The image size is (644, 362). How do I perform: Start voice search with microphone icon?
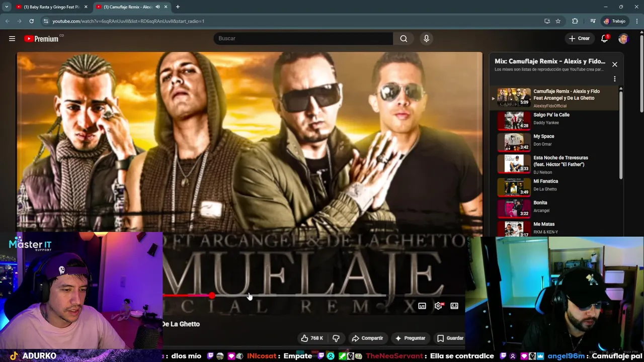coord(426,39)
